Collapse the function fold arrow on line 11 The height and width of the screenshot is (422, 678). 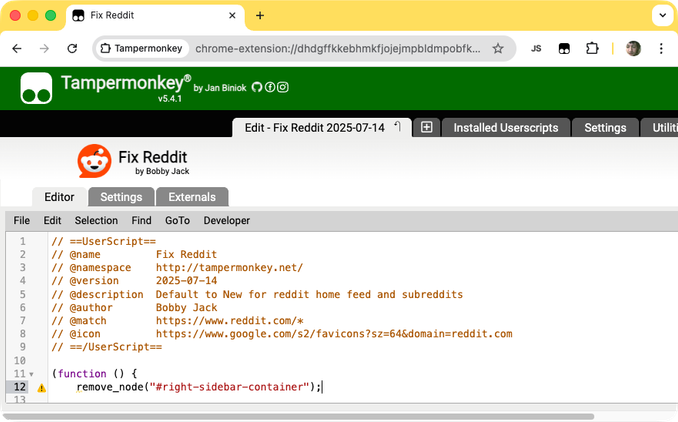tap(31, 374)
